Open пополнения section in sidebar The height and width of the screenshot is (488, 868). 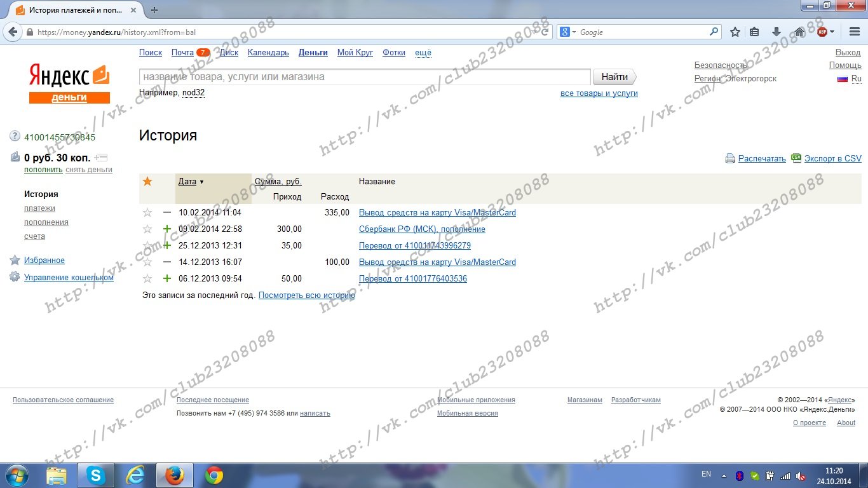(x=46, y=222)
